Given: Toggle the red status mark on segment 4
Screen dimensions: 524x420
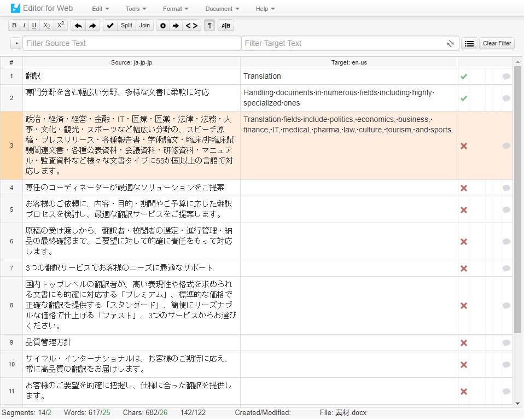Looking at the screenshot, I should click(464, 187).
